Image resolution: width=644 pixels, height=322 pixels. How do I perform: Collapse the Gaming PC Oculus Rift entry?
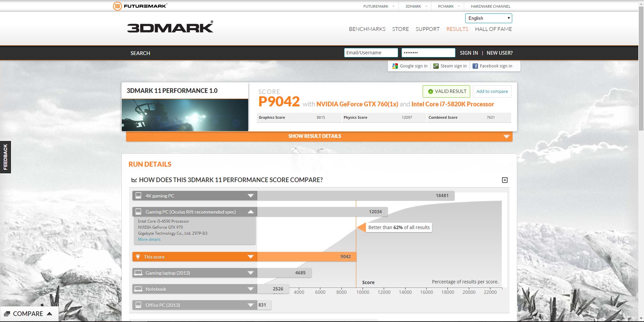point(250,212)
